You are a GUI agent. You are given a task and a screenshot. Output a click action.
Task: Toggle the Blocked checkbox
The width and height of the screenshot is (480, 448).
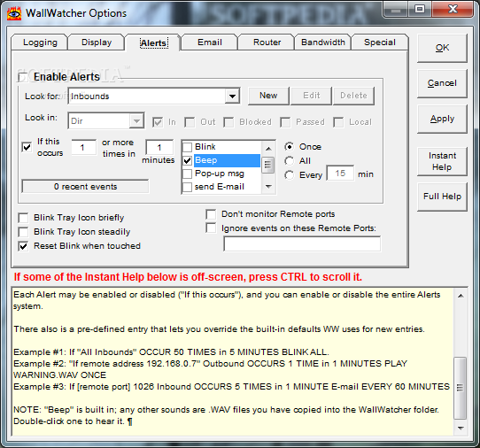click(228, 122)
